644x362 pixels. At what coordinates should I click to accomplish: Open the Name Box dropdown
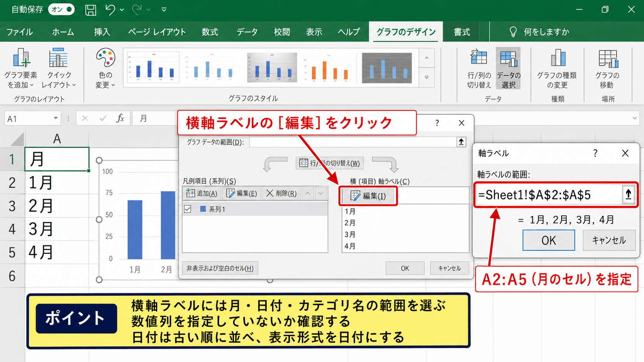pyautogui.click(x=56, y=118)
